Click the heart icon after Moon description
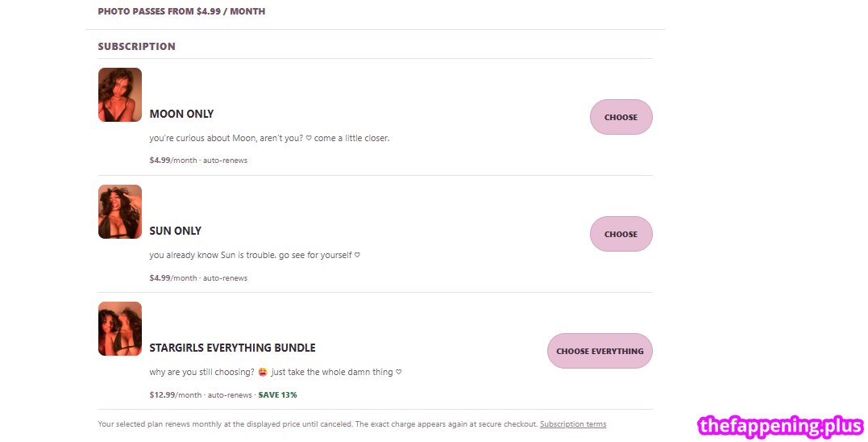 click(x=309, y=139)
